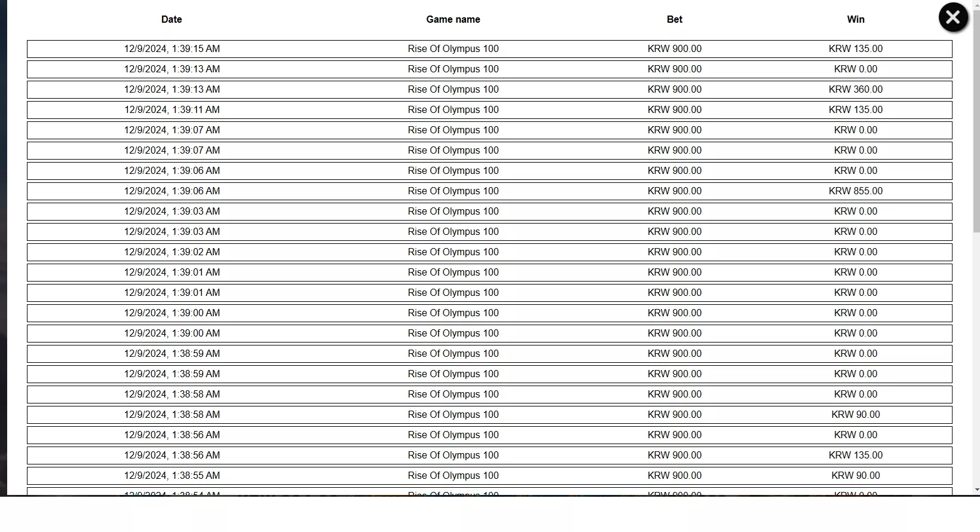This screenshot has width=980, height=532.
Task: Select the 1:38:56 AM row winning KRW 135.00
Action: tap(489, 455)
